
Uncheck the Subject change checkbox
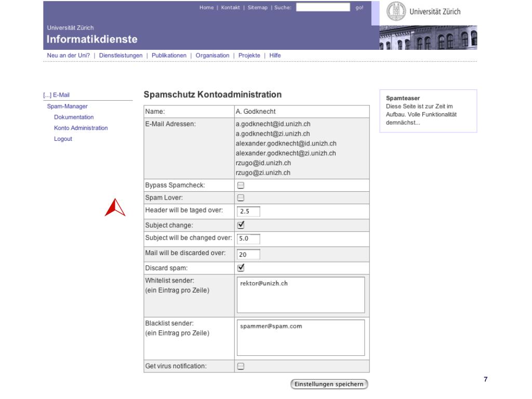coord(241,225)
